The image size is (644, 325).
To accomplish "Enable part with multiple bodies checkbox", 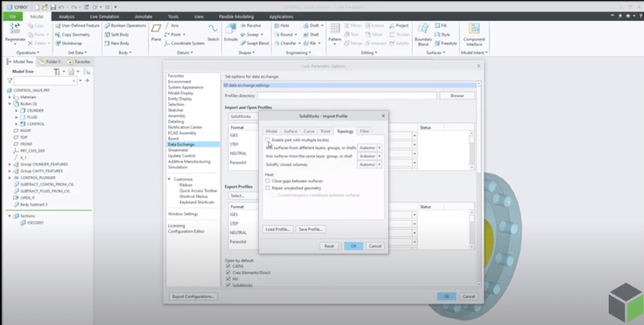I will click(268, 139).
